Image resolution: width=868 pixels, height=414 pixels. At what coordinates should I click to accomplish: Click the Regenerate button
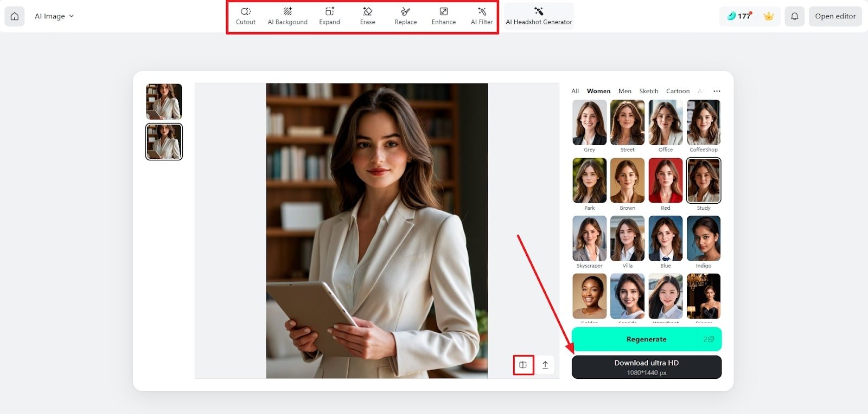pyautogui.click(x=646, y=339)
